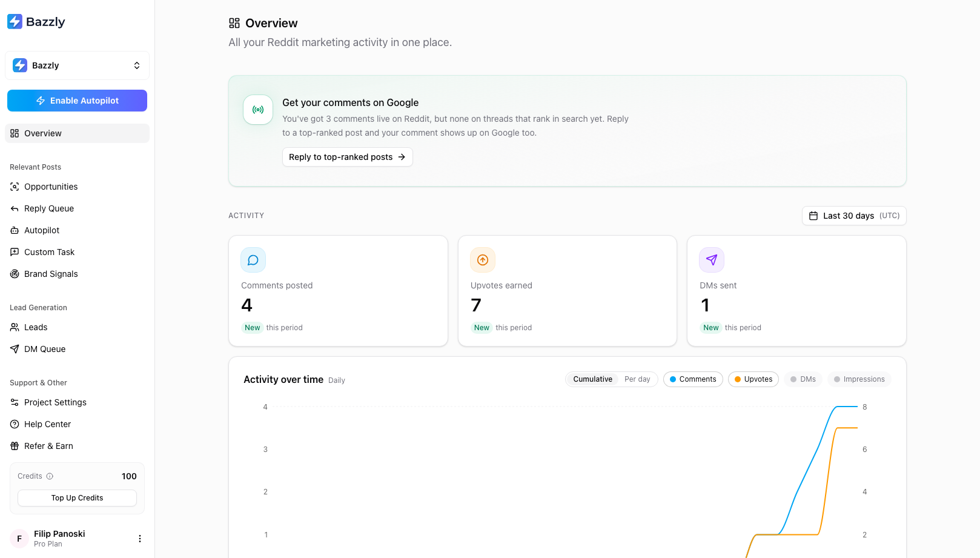Image resolution: width=980 pixels, height=558 pixels.
Task: Click the Refer & Earn gift icon
Action: [15, 446]
